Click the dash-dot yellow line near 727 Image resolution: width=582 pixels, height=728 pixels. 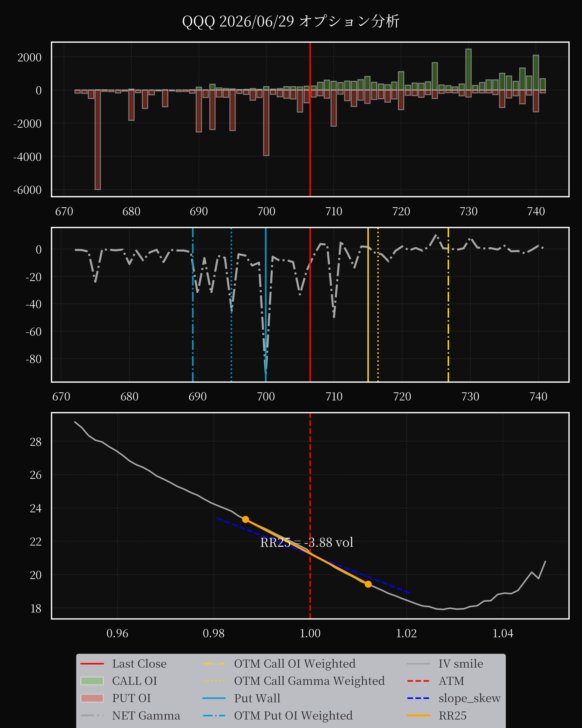(448, 305)
